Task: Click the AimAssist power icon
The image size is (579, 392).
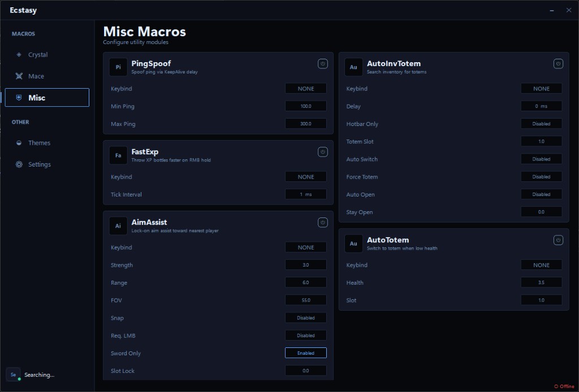Action: (x=322, y=223)
